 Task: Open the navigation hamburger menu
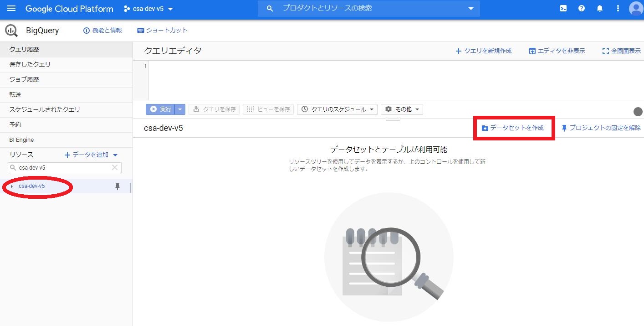coord(12,8)
